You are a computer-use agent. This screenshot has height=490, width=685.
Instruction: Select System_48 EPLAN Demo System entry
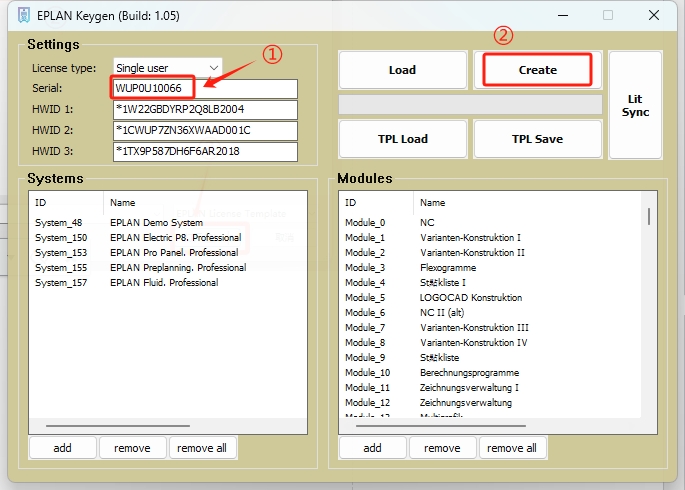120,223
